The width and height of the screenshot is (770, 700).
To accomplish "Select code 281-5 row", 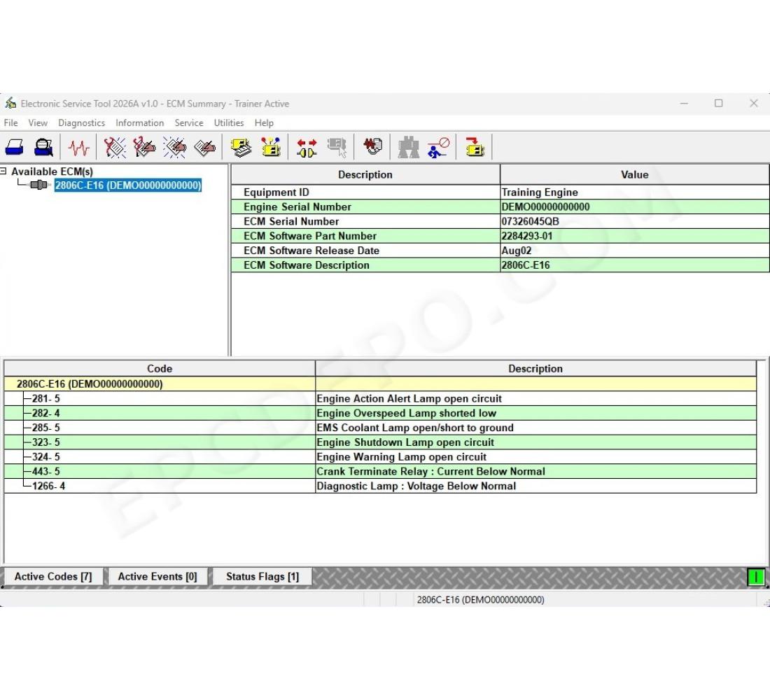I will [380, 398].
